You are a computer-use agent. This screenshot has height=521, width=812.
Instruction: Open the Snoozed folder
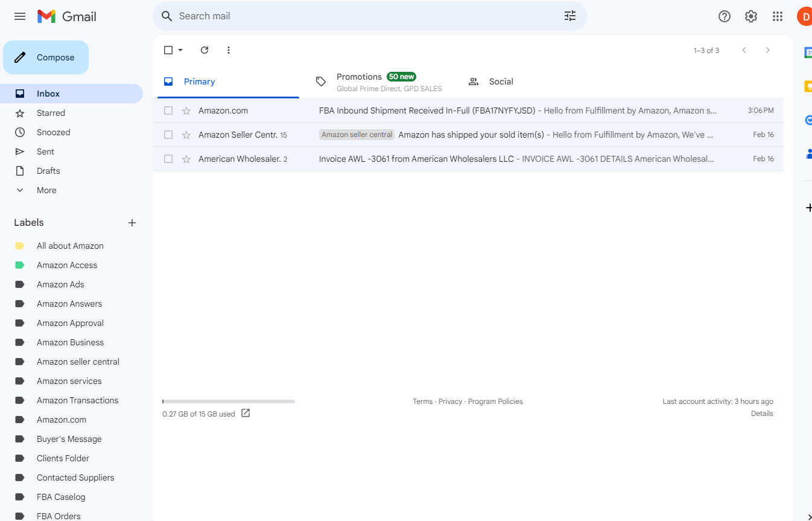[x=71, y=132]
